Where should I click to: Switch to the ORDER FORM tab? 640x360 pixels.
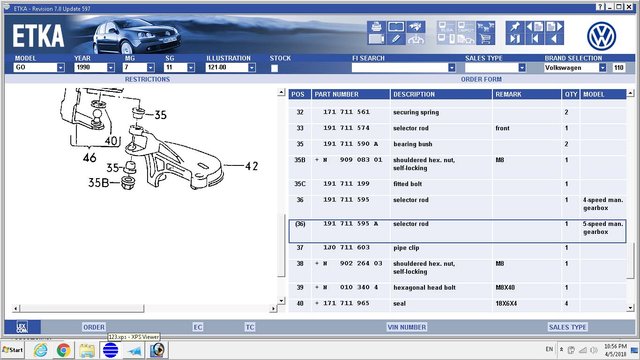[x=481, y=79]
